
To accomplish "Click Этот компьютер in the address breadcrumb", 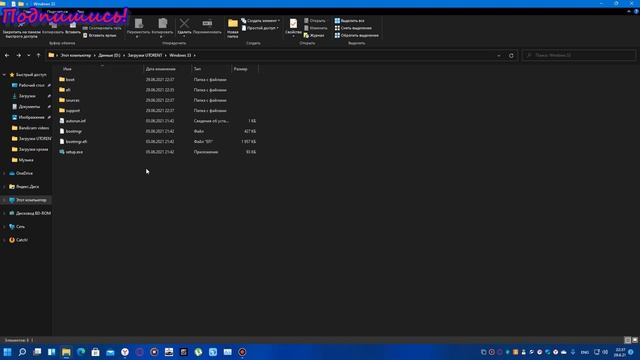I will [x=76, y=55].
